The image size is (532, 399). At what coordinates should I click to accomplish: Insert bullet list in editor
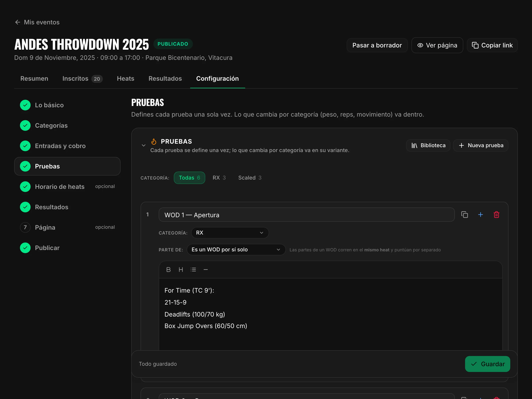[x=193, y=270]
